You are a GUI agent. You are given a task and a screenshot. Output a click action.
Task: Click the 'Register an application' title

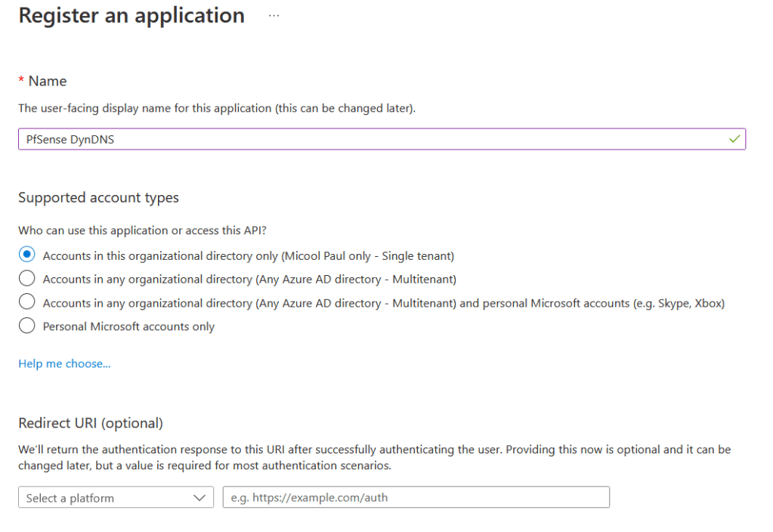pyautogui.click(x=131, y=15)
